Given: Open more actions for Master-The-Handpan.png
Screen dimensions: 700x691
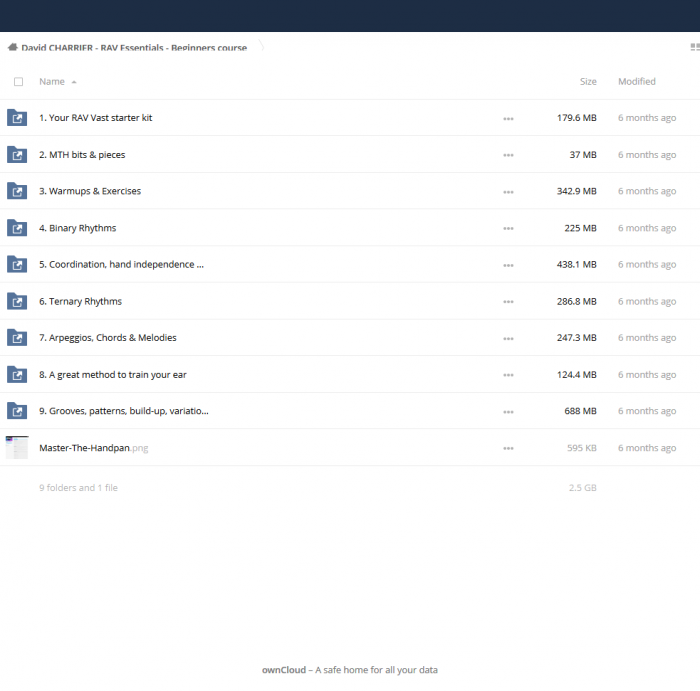Looking at the screenshot, I should point(508,448).
